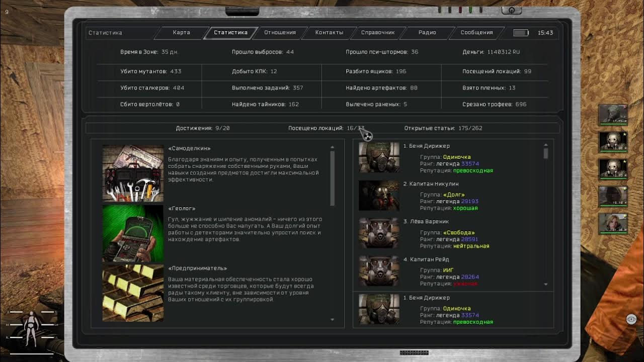Select the fourth companion portrait on right
Viewport: 644px width, 362px height.
[x=613, y=196]
